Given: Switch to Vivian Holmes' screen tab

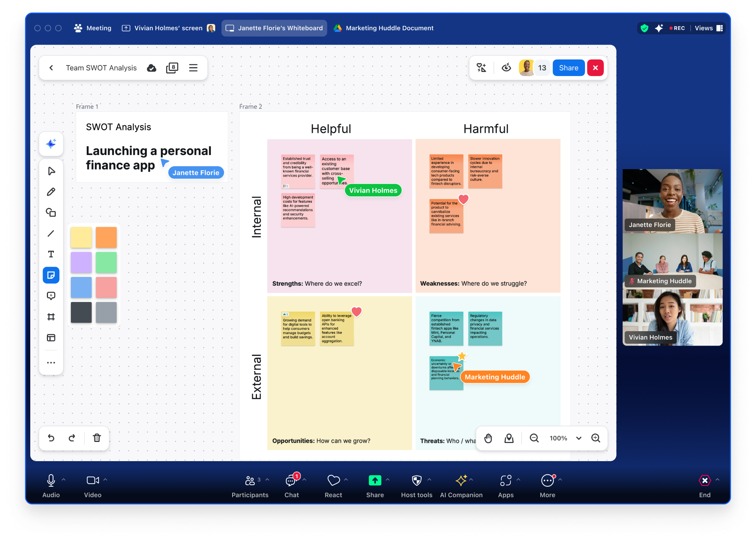Looking at the screenshot, I should 168,28.
